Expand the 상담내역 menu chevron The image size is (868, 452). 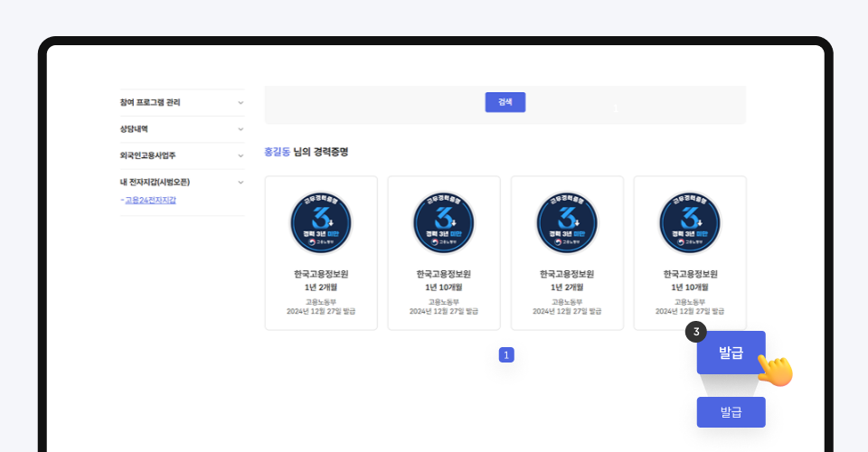pyautogui.click(x=241, y=129)
